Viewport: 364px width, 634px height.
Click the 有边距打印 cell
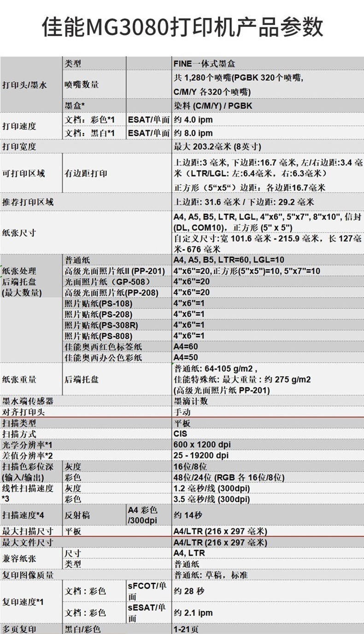pos(86,173)
